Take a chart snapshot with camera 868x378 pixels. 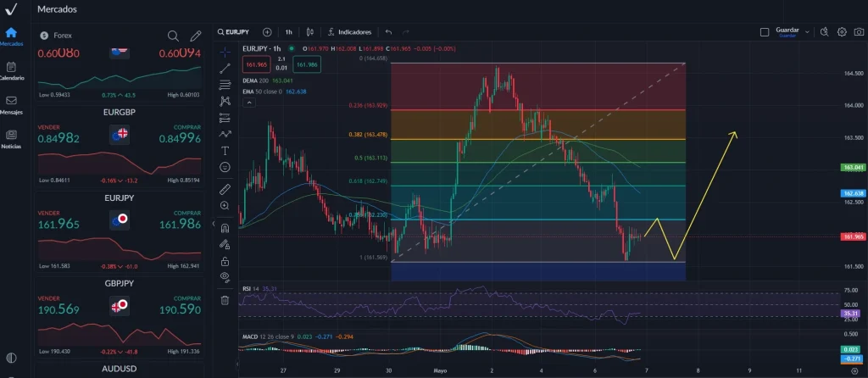[x=860, y=32]
